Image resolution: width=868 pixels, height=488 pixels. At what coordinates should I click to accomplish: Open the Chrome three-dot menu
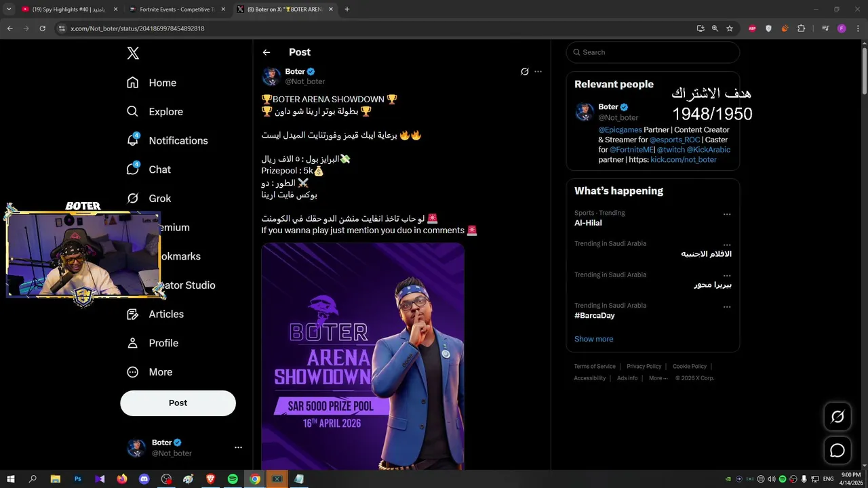858,28
